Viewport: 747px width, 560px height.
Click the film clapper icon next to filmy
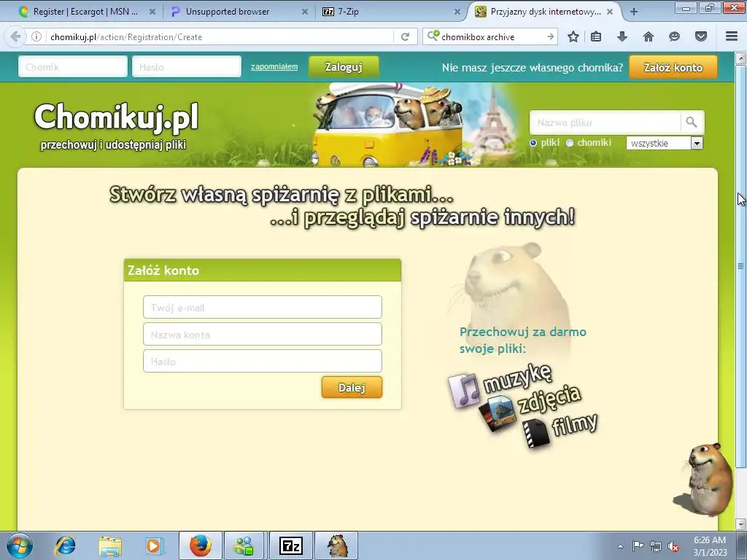[535, 433]
